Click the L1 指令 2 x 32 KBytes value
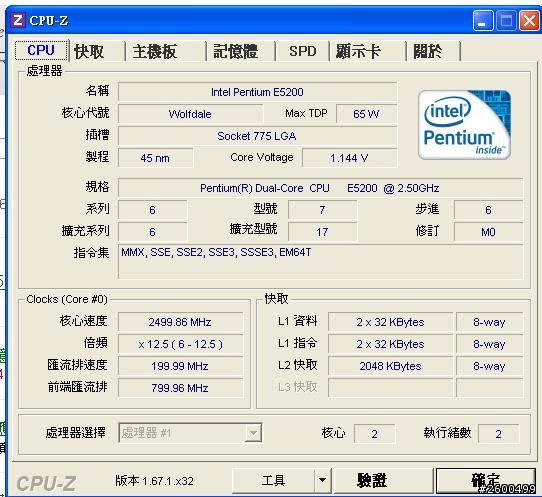This screenshot has width=542, height=497. (390, 344)
